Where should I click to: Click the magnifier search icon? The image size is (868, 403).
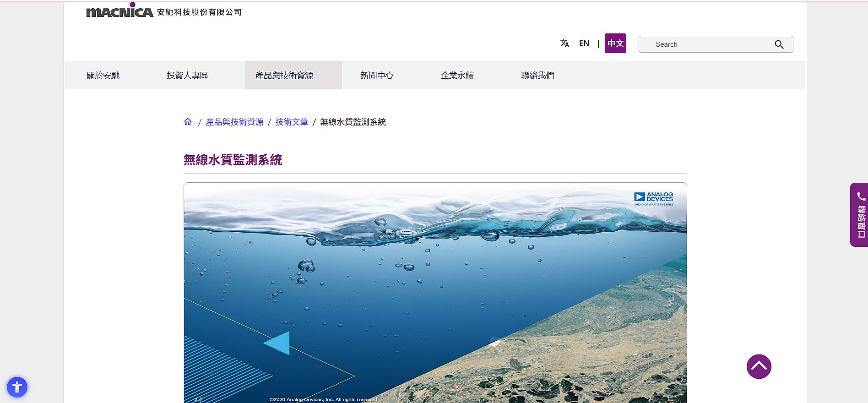pos(779,44)
